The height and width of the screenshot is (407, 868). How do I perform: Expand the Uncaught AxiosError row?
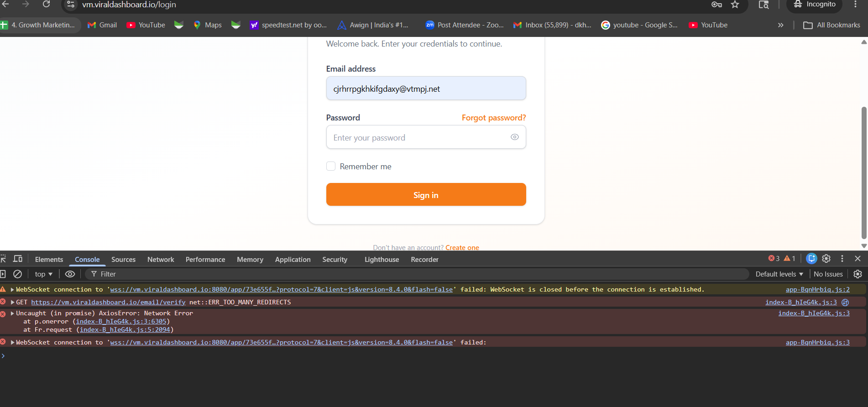(x=12, y=313)
